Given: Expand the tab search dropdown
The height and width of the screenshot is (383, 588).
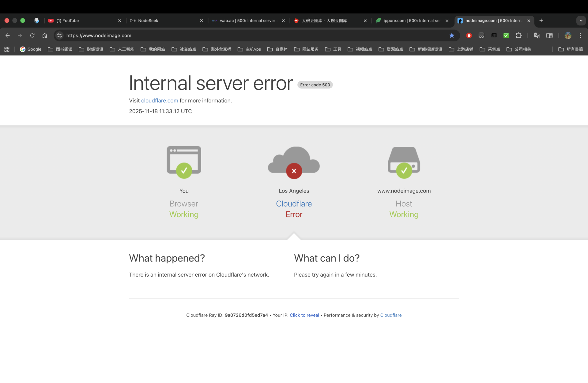Looking at the screenshot, I should tap(581, 21).
